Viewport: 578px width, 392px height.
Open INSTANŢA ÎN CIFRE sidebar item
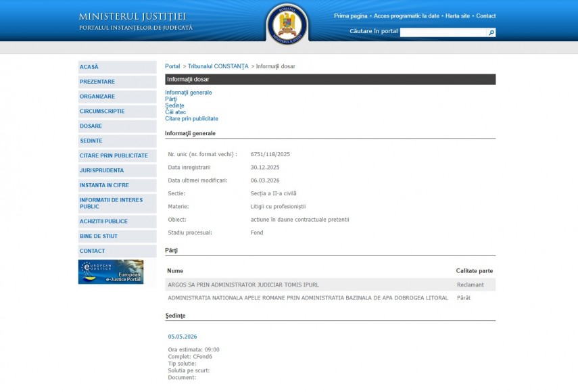click(104, 185)
